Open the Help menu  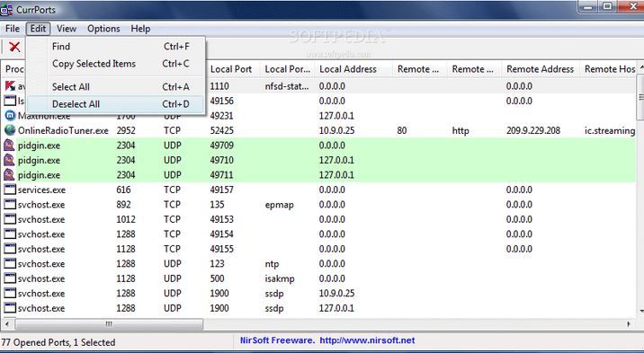click(x=140, y=29)
